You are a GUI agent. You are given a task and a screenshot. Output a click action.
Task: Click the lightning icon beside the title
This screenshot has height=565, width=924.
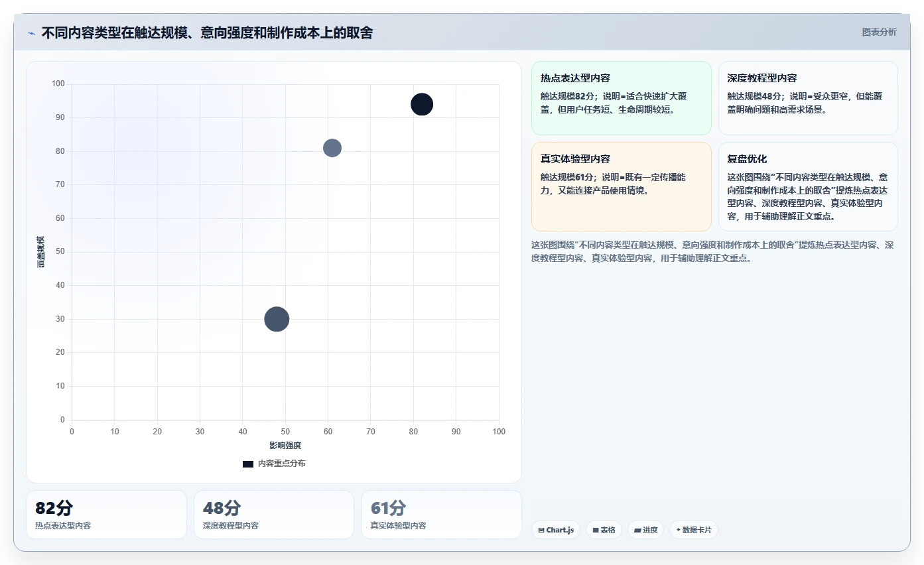tap(31, 32)
